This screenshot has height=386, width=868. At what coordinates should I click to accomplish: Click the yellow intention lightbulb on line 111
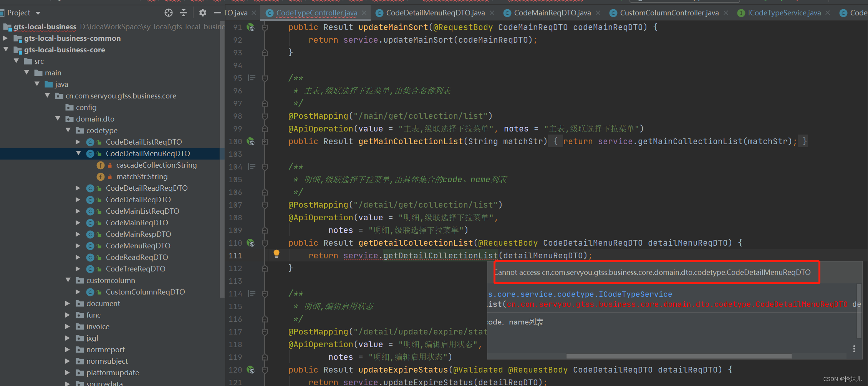(x=277, y=253)
